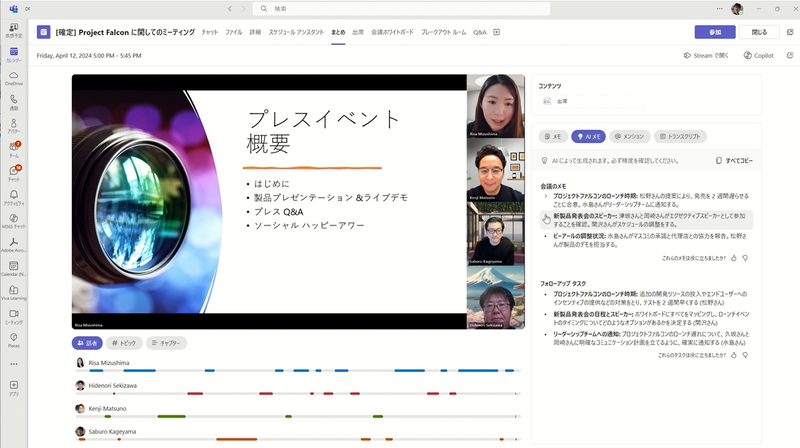Open the Avatar icon in the left sidebar
Screen dimensions: 800x448
pyautogui.click(x=14, y=126)
